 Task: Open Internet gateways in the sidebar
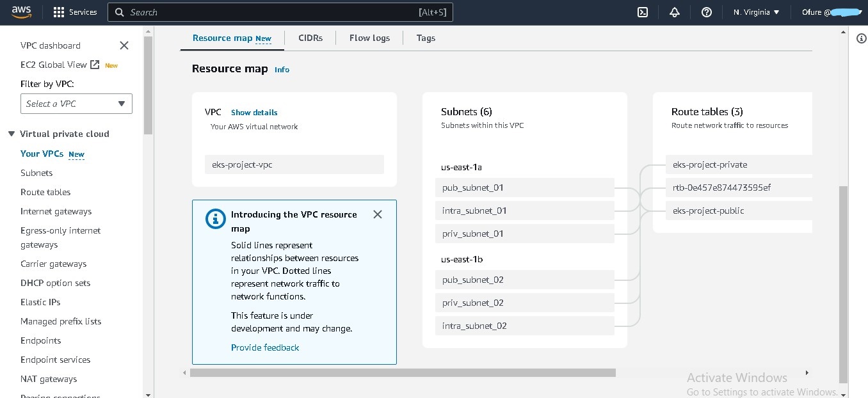click(x=56, y=211)
